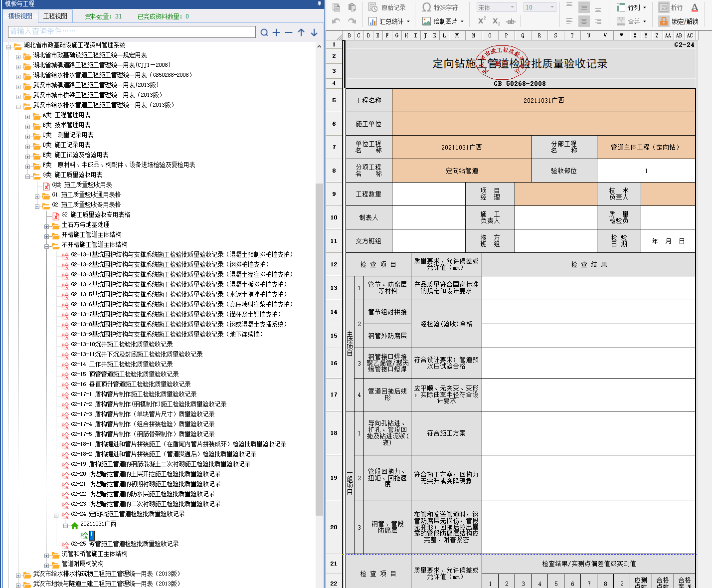Collapse 20211031广西 project node
The image size is (712, 588).
(66, 525)
